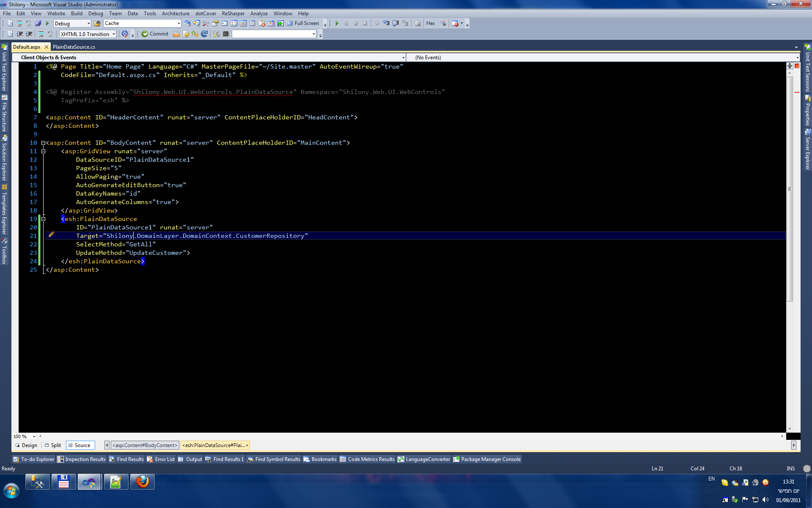Screen dimensions: 812x508
Task: Select asp:Content#BodyContent breadcrumb tag
Action: (145, 445)
